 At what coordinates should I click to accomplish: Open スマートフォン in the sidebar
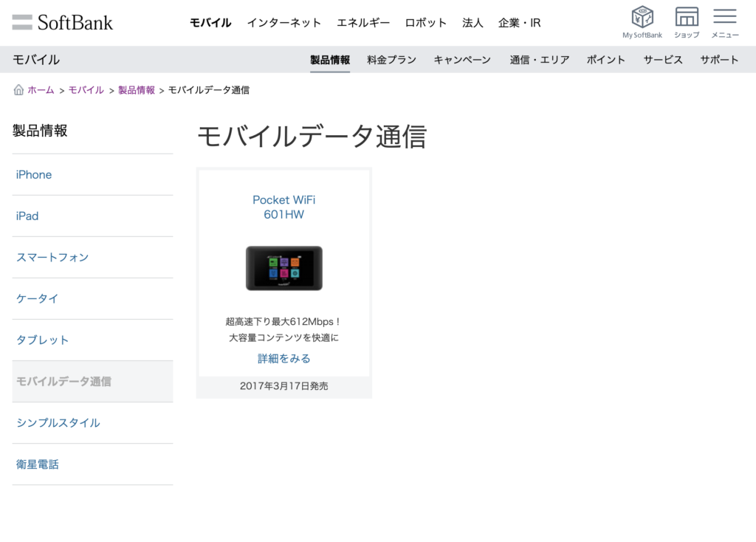pyautogui.click(x=92, y=258)
